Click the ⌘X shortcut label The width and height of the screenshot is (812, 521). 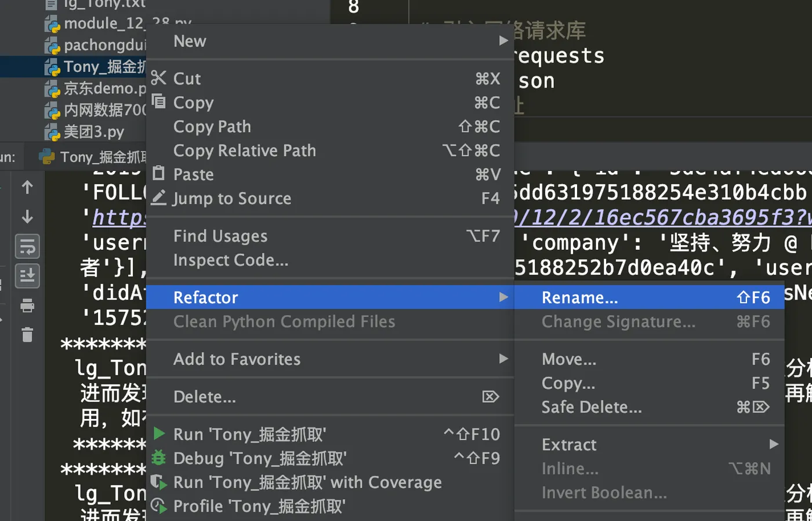coord(487,78)
